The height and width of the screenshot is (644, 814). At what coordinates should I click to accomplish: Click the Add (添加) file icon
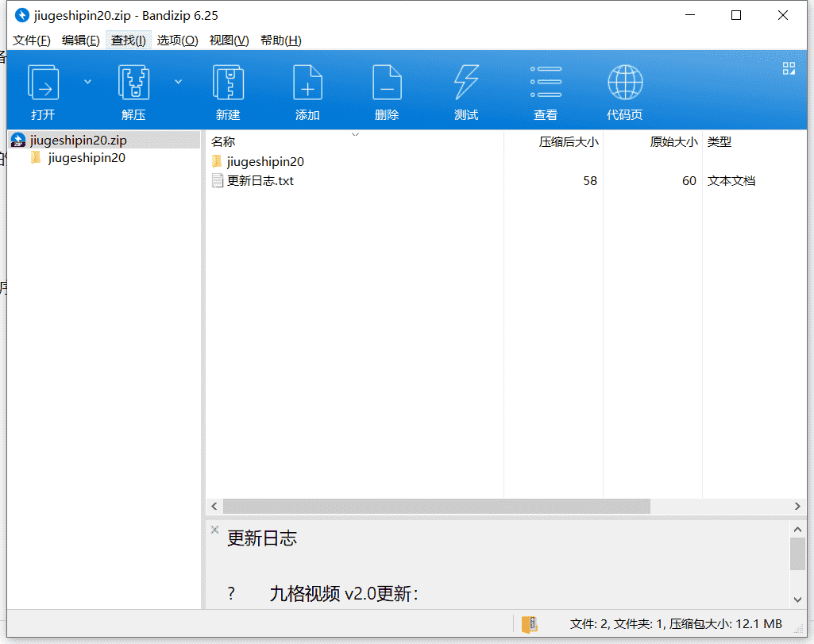307,83
